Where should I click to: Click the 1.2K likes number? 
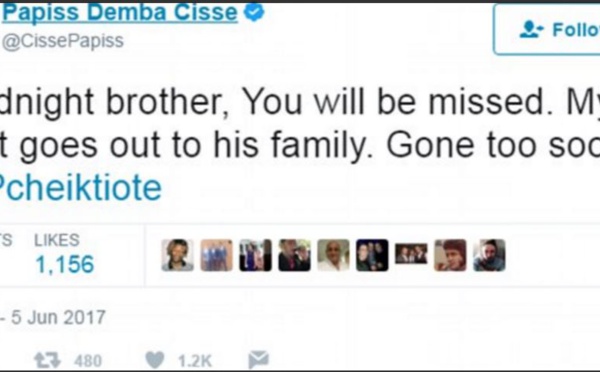pos(195,361)
